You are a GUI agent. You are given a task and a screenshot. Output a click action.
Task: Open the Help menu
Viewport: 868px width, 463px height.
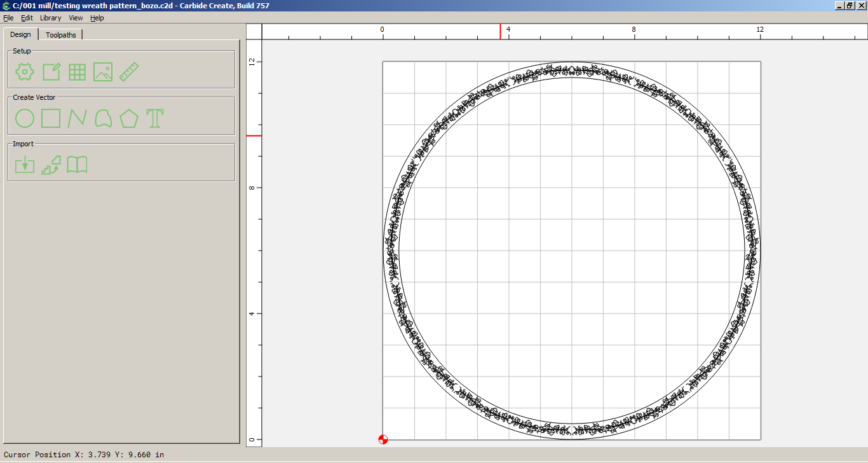(x=97, y=18)
